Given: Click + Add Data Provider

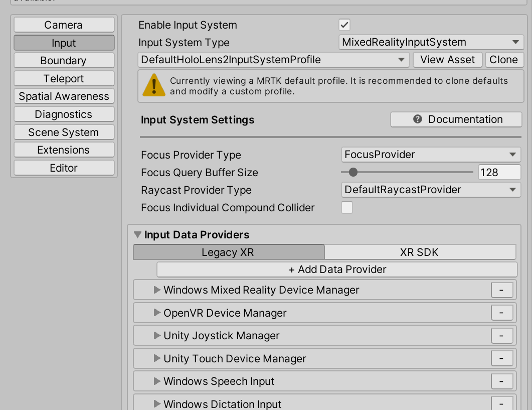Looking at the screenshot, I should [x=337, y=269].
